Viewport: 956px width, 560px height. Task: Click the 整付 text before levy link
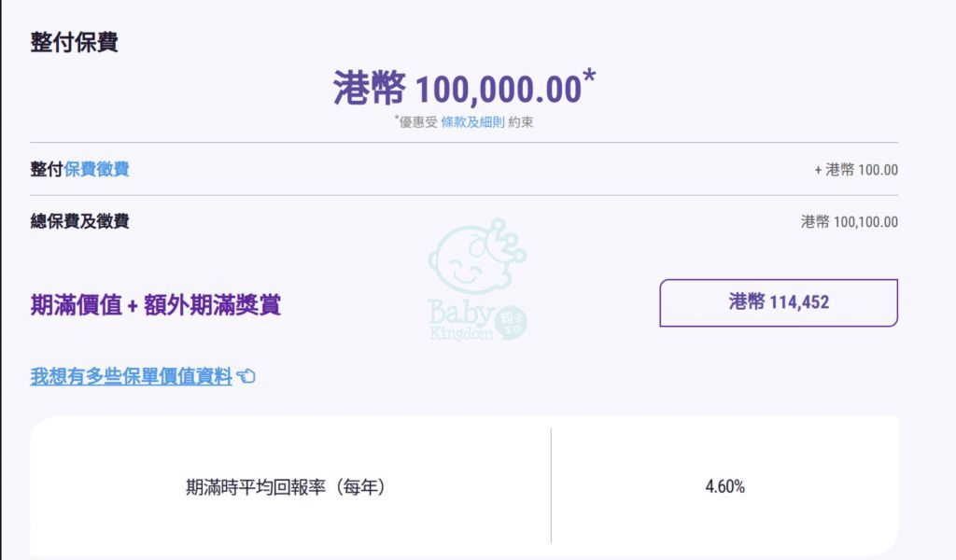[47, 169]
